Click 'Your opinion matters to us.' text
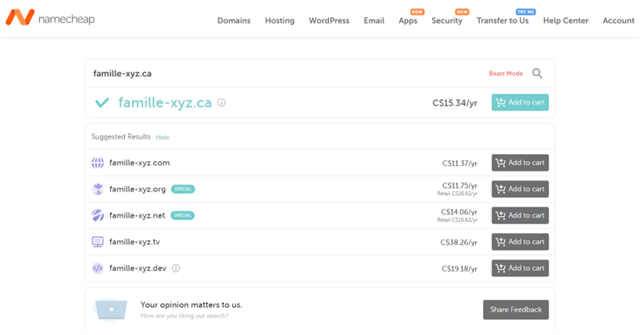Image resolution: width=644 pixels, height=335 pixels. coord(191,304)
